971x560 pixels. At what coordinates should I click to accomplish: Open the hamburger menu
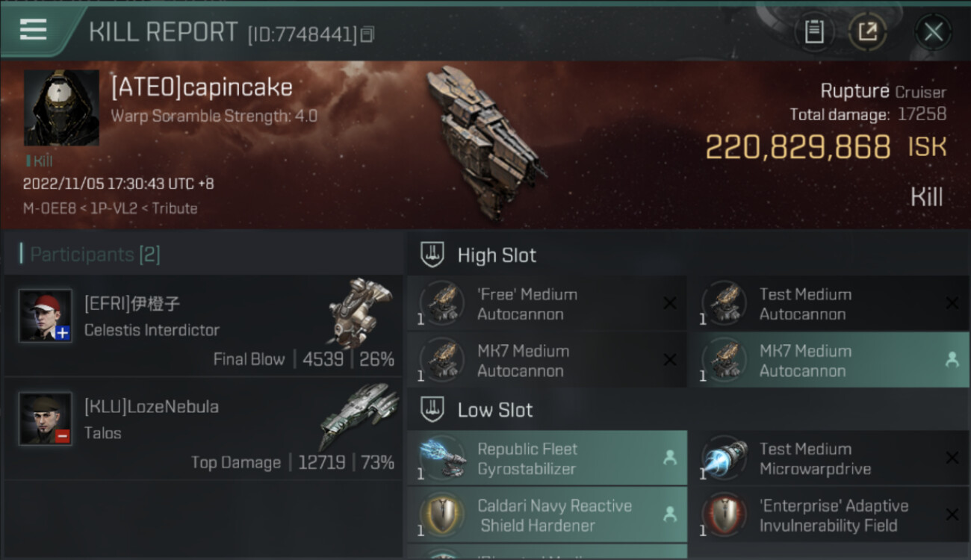[34, 30]
